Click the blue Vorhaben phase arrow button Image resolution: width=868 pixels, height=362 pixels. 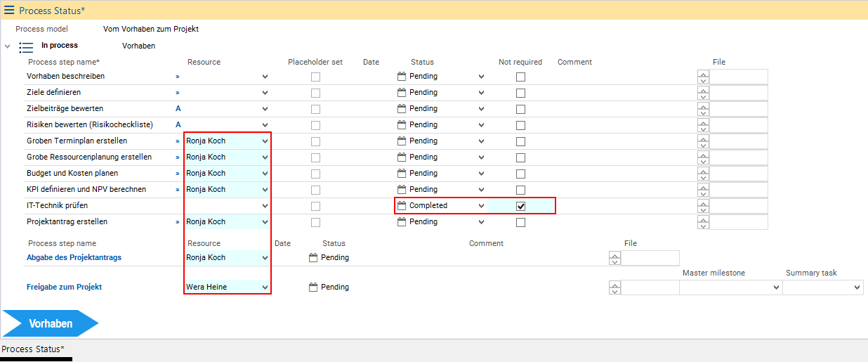click(x=50, y=323)
